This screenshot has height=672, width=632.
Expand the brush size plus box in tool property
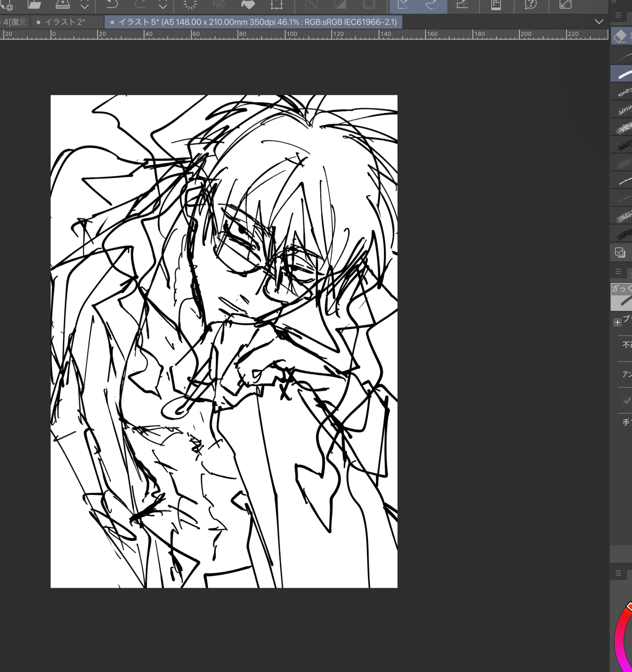617,322
